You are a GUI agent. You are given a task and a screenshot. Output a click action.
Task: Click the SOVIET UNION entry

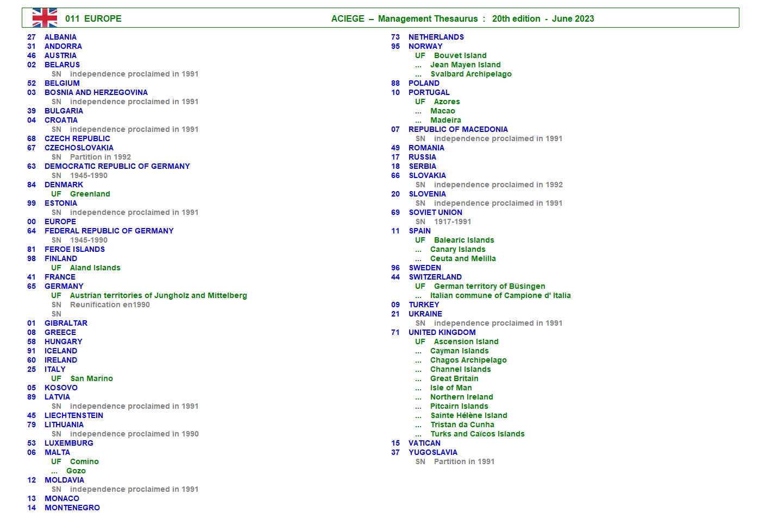tap(435, 212)
